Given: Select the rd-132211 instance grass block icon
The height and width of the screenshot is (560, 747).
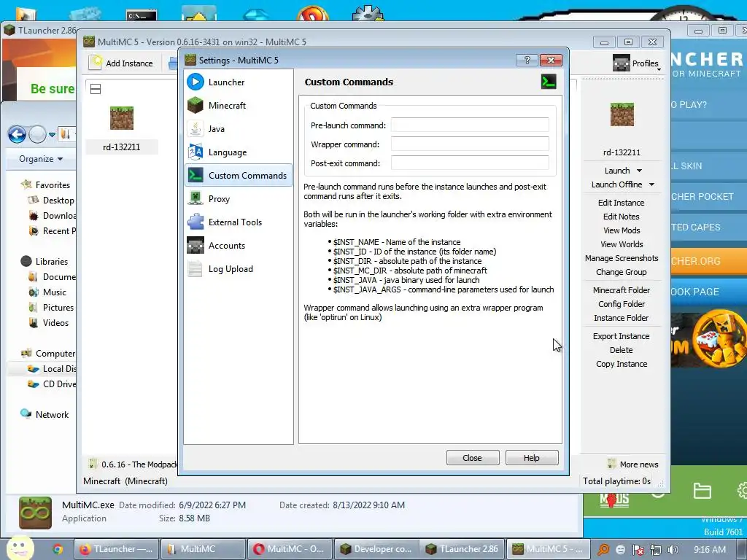Looking at the screenshot, I should 122,118.
